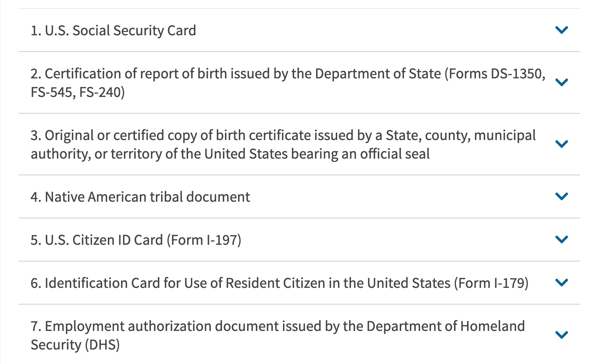Click the "(Form I-179)" text in item six
Screen dimensions: 592x364
(x=491, y=283)
